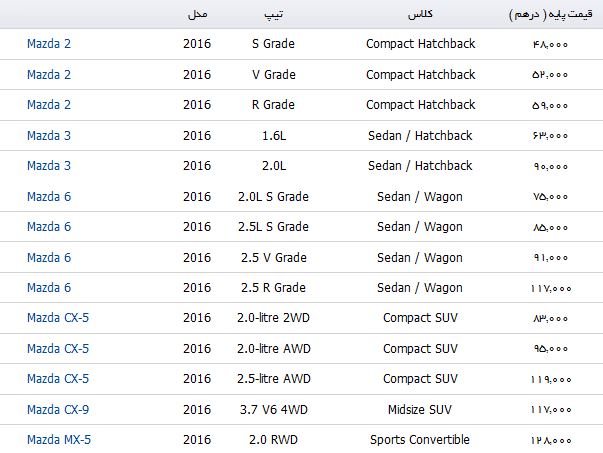Select the '1.6L' type cell

pos(274,136)
